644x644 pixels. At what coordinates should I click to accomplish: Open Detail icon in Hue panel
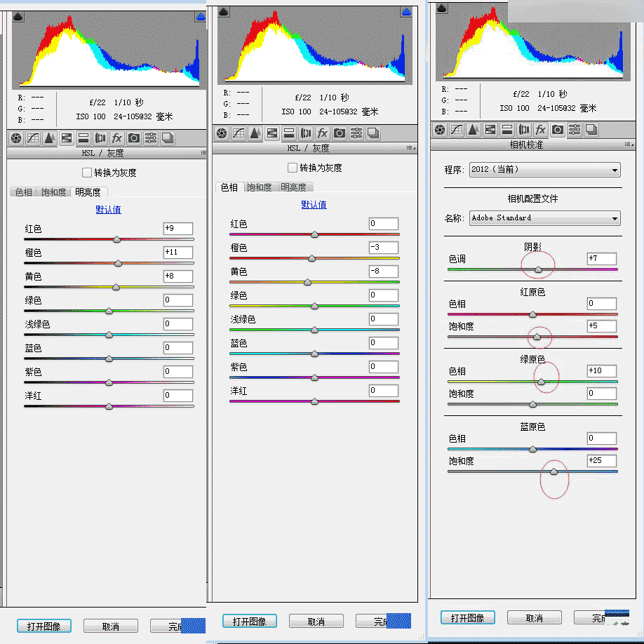coord(255,133)
